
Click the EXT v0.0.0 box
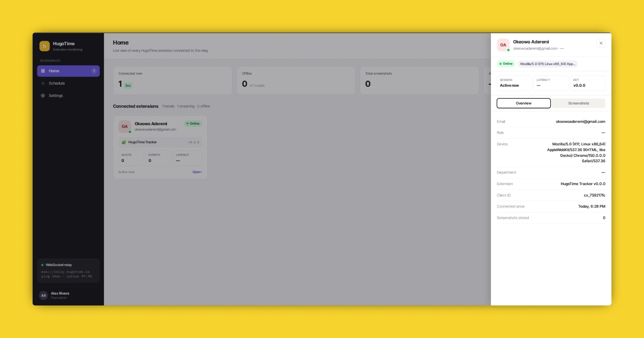point(588,83)
